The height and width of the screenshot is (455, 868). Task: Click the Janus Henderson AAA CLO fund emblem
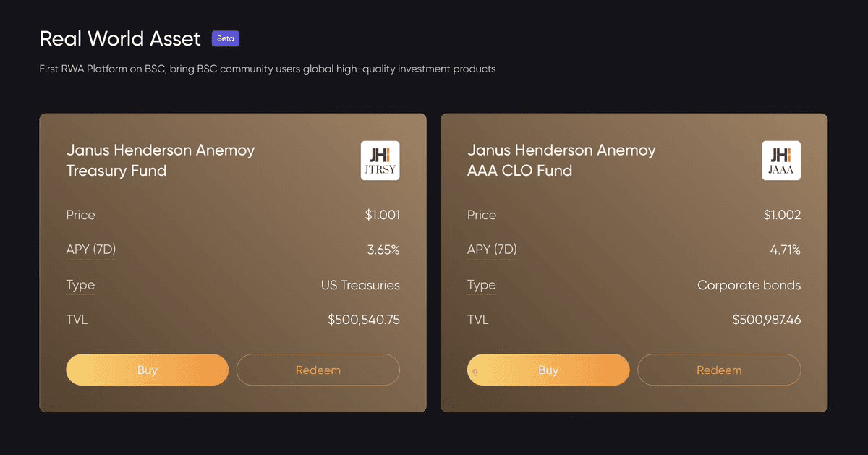tap(781, 161)
